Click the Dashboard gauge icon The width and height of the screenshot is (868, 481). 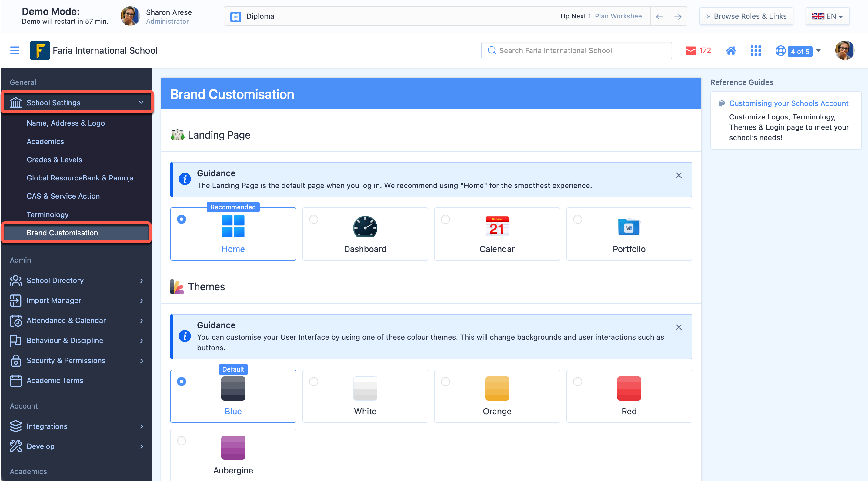(365, 227)
